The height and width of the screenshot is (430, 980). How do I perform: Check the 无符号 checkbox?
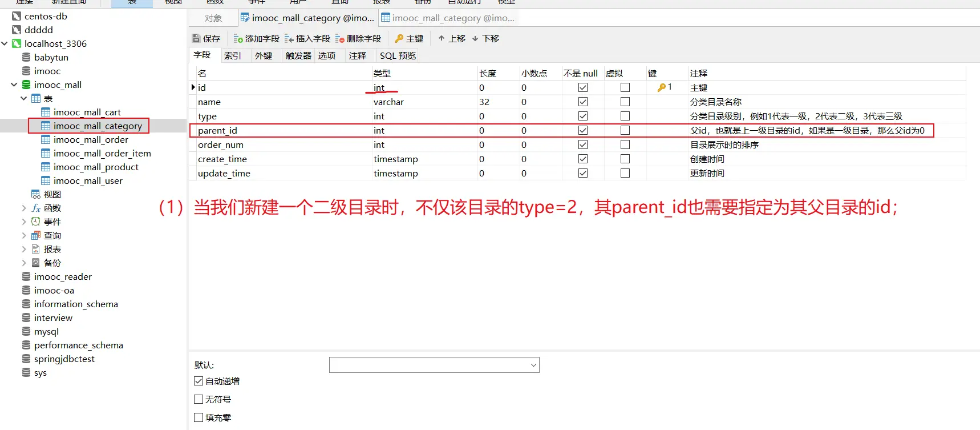pos(199,399)
